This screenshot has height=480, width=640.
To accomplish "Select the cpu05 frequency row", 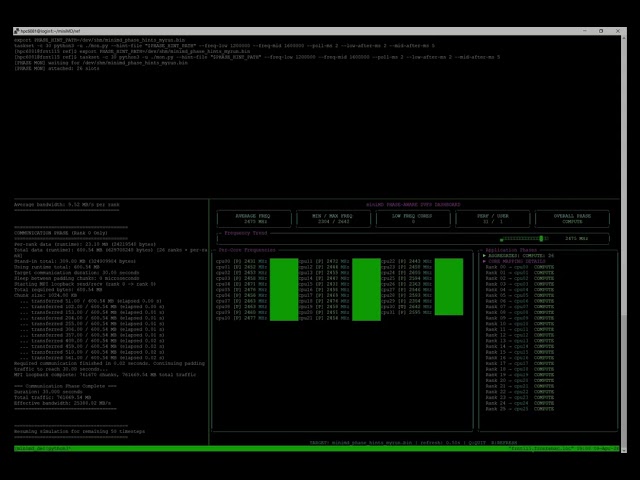I will tap(241, 289).
